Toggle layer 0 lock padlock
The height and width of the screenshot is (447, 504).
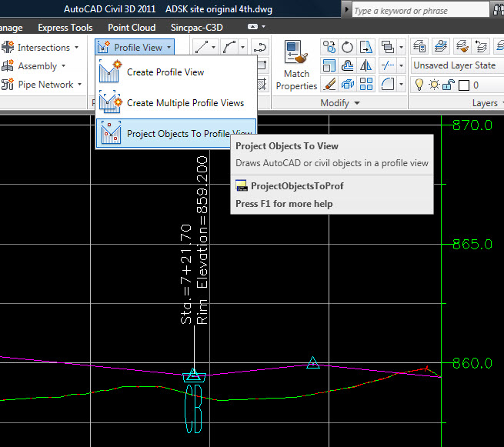pyautogui.click(x=448, y=85)
